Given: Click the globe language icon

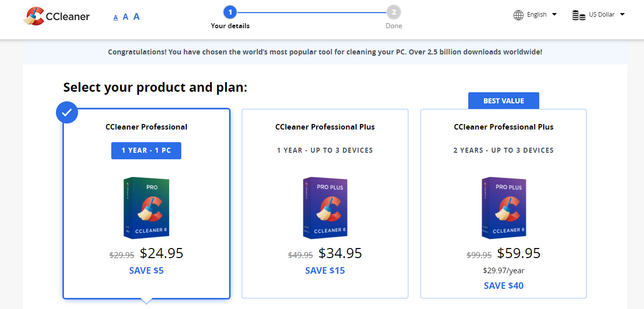Looking at the screenshot, I should pyautogui.click(x=519, y=15).
